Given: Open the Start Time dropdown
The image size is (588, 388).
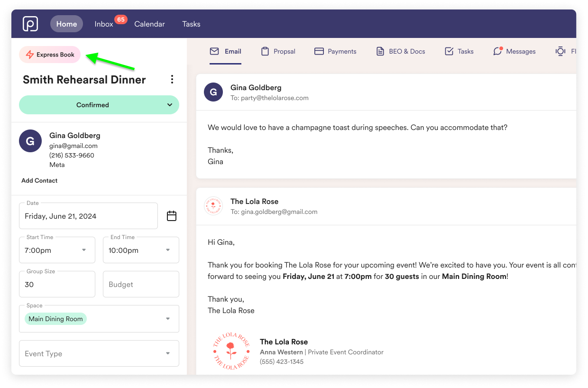Looking at the screenshot, I should point(57,250).
